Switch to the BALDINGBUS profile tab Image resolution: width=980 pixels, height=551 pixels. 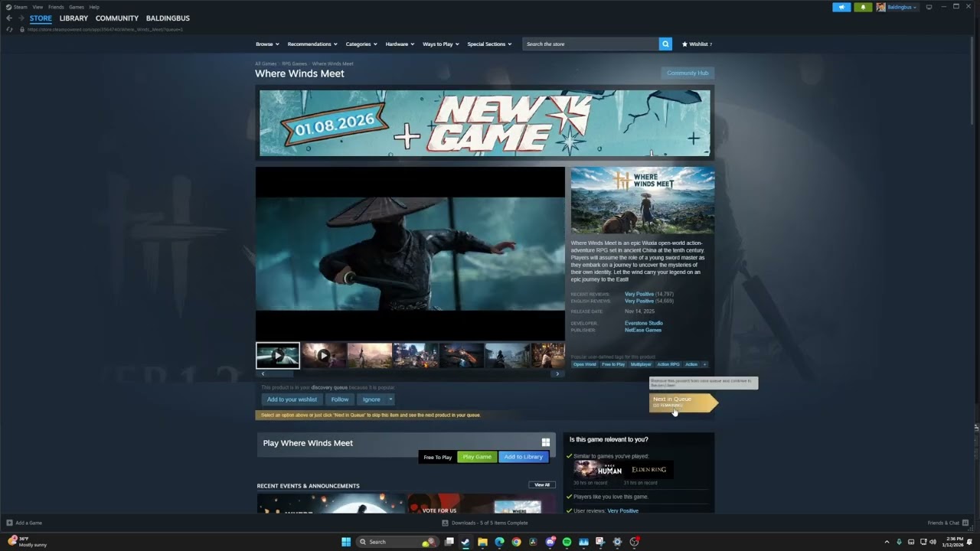168,18
